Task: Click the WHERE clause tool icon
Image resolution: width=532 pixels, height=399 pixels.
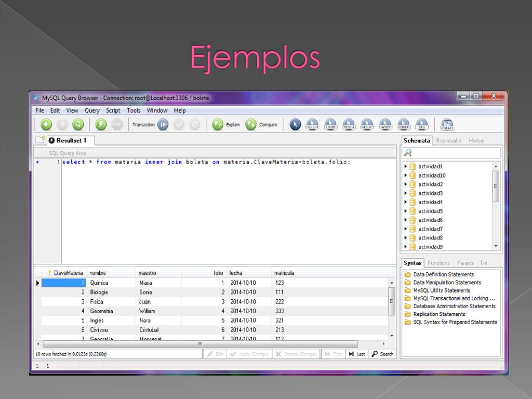Action: (x=349, y=125)
